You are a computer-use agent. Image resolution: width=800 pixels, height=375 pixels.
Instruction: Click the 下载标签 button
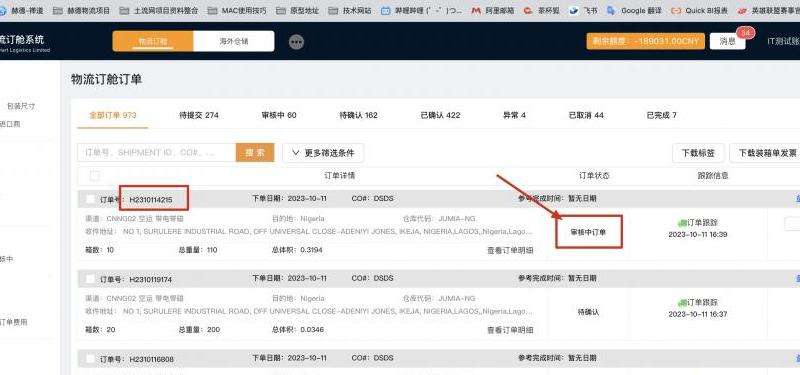tap(698, 153)
